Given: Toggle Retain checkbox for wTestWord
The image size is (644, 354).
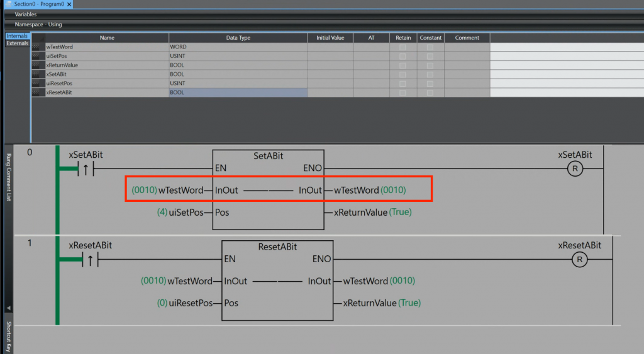Looking at the screenshot, I should point(402,47).
